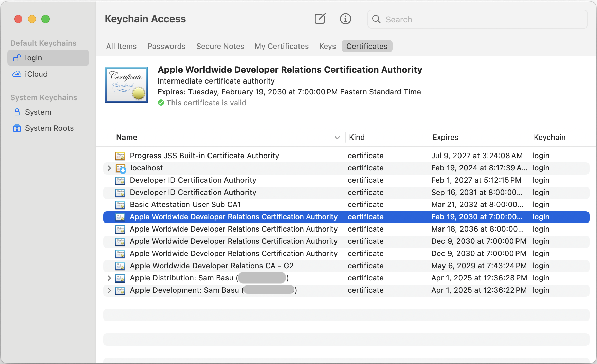Image resolution: width=597 pixels, height=364 pixels.
Task: Click icon of the highlighted Apple Worldwide certificate
Action: point(120,217)
